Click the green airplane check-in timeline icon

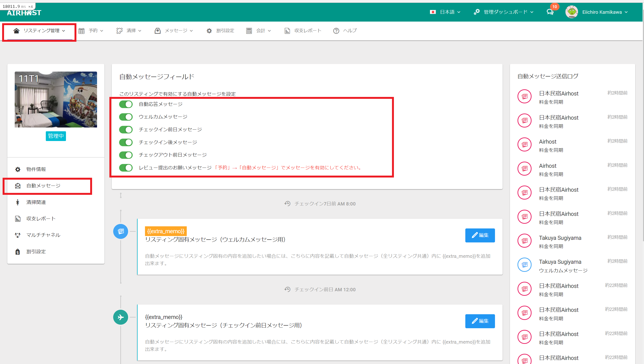[121, 317]
